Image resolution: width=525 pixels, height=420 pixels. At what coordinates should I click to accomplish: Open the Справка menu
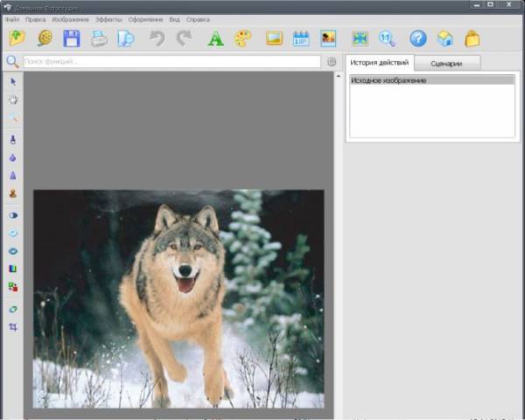(198, 20)
